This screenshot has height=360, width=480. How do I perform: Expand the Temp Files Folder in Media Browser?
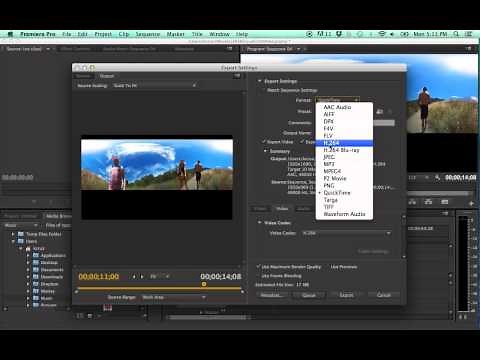click(13, 234)
